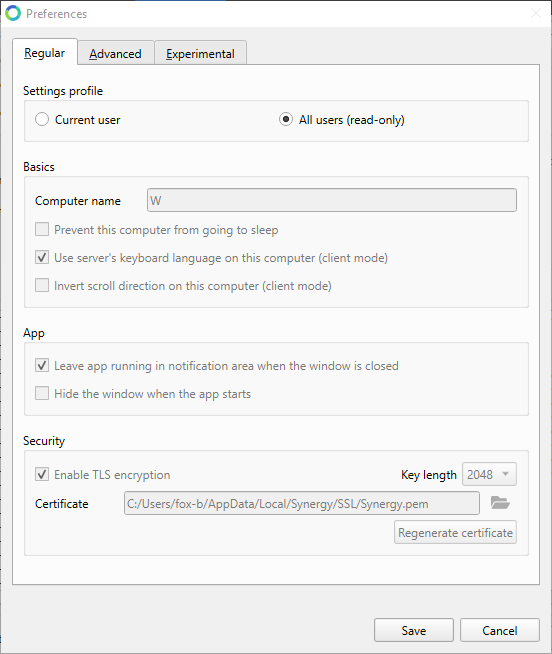Click the Certificate path field
Viewport: 552px width, 654px height.
coord(302,503)
